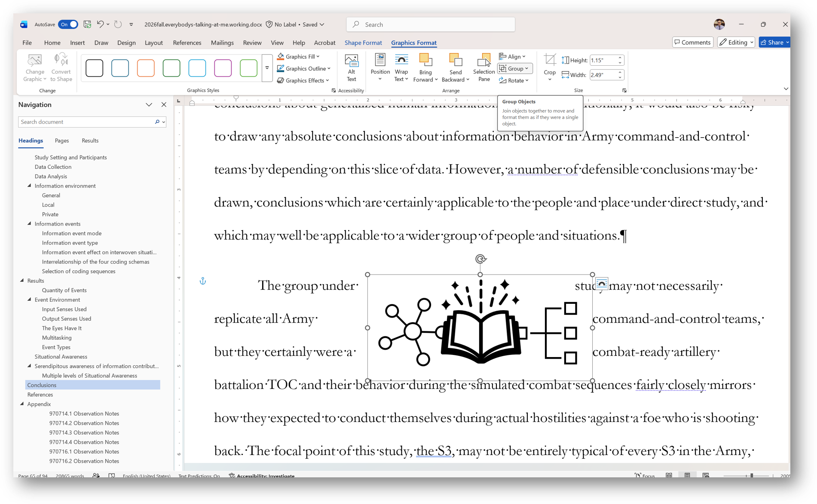The height and width of the screenshot is (504, 817).
Task: Expand the Graphics Styles gallery
Action: (x=267, y=68)
